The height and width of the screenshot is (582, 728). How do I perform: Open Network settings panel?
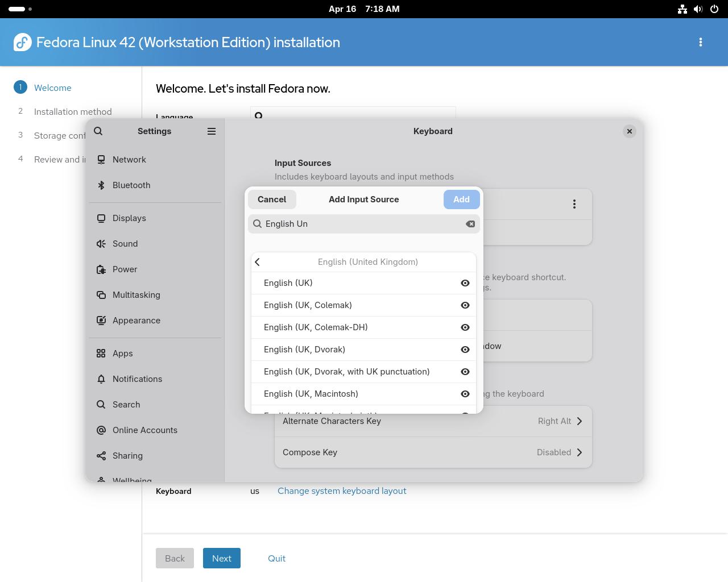[x=155, y=160]
